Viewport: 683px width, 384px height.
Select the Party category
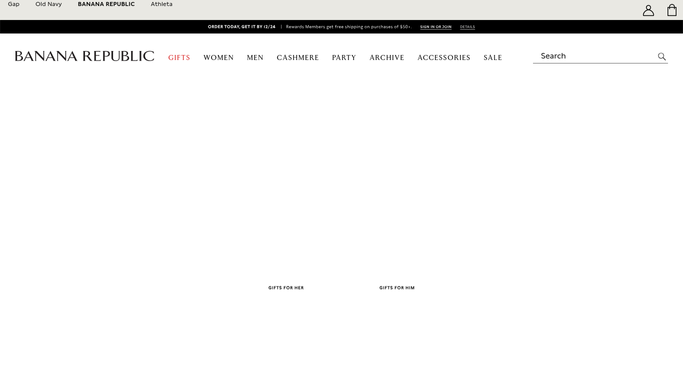click(344, 57)
